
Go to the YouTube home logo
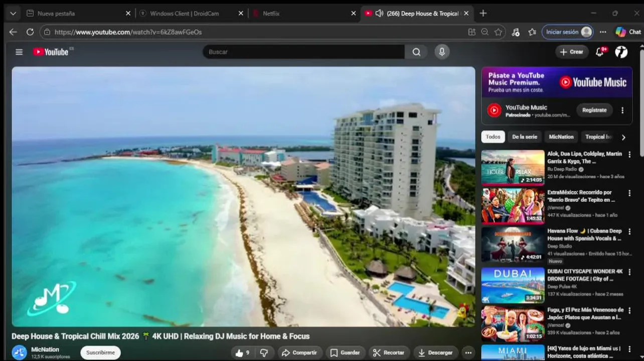click(x=51, y=52)
